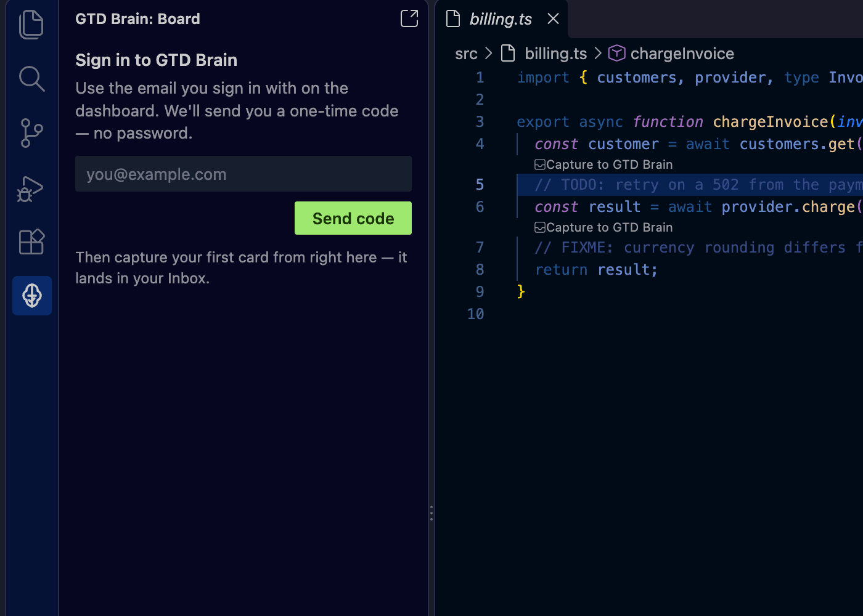Close the billing.ts editor tab
863x616 pixels.
[554, 18]
